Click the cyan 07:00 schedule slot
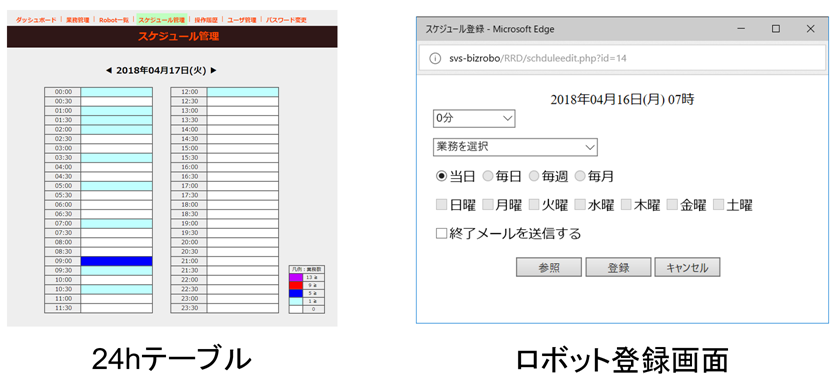 click(117, 223)
